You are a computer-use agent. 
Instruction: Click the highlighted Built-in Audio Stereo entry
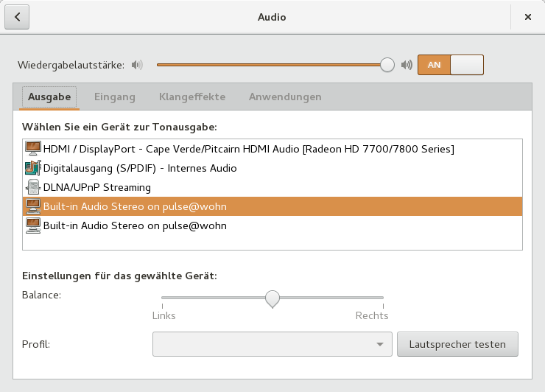pos(272,206)
